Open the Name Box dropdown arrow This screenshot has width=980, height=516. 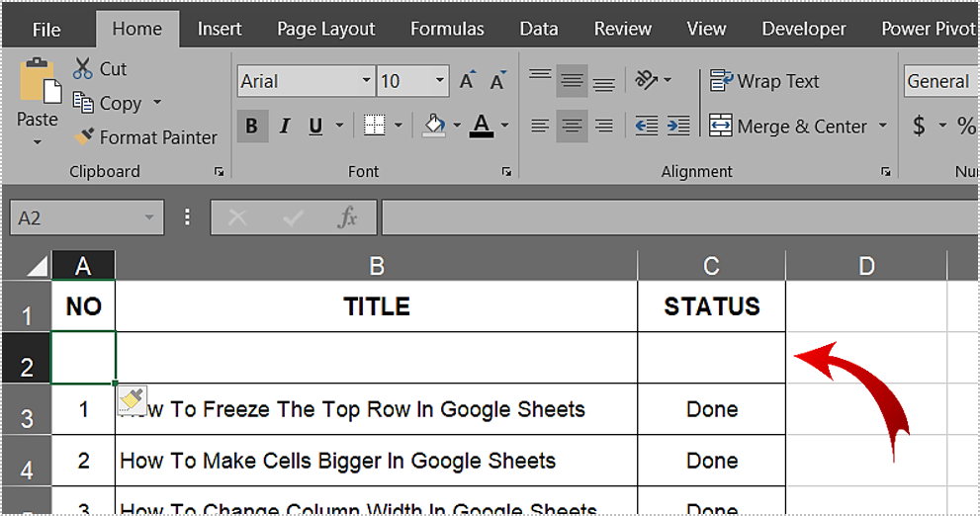point(149,217)
